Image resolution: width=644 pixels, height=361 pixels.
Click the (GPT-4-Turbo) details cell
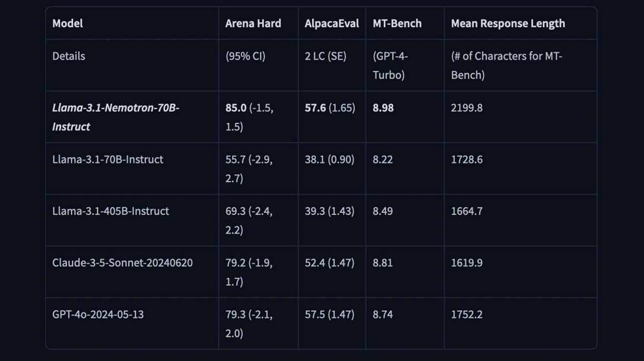(391, 65)
